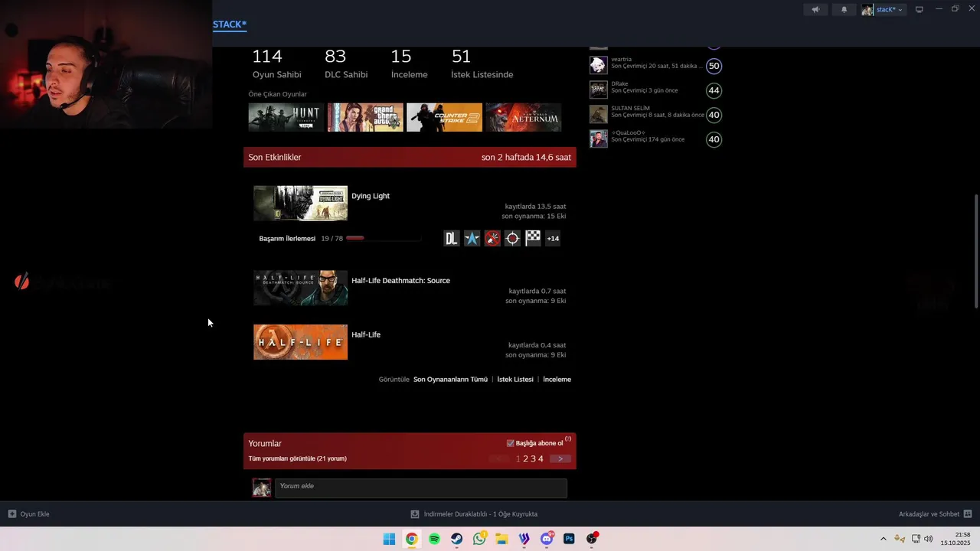This screenshot has height=551, width=980.
Task: Click the DL achievement badge for Dying Light
Action: [452, 239]
